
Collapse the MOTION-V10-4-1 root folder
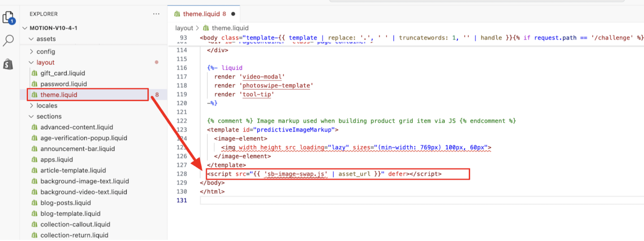25,28
